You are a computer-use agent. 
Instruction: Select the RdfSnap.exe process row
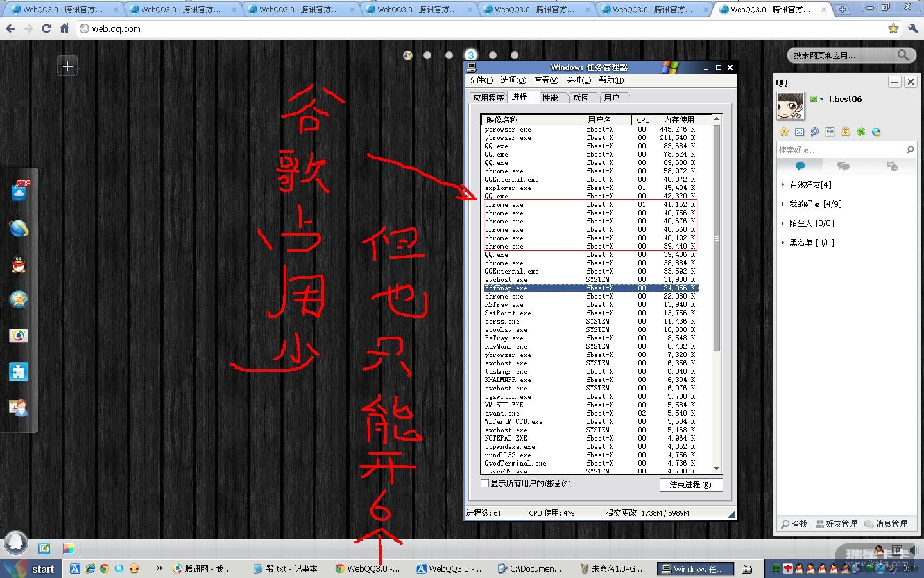tap(590, 288)
